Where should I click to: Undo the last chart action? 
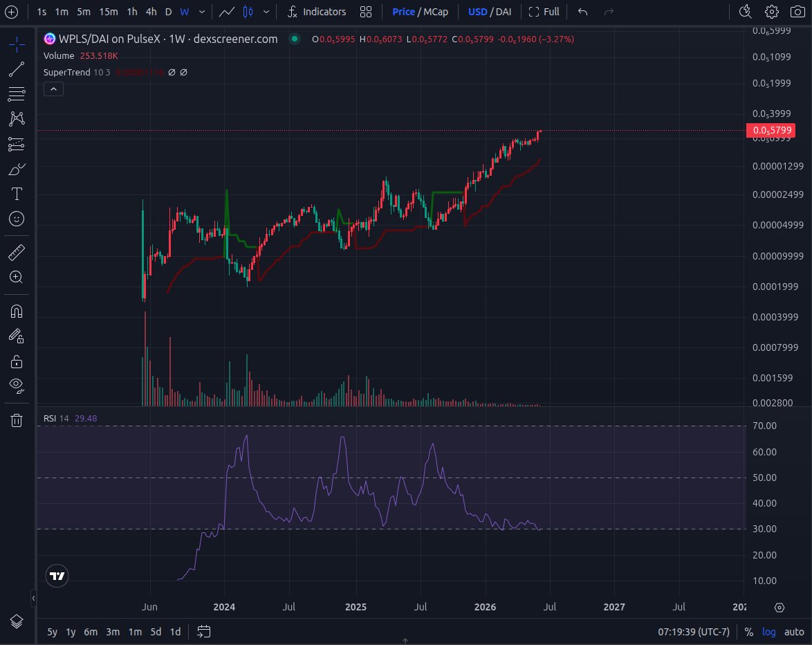point(582,11)
